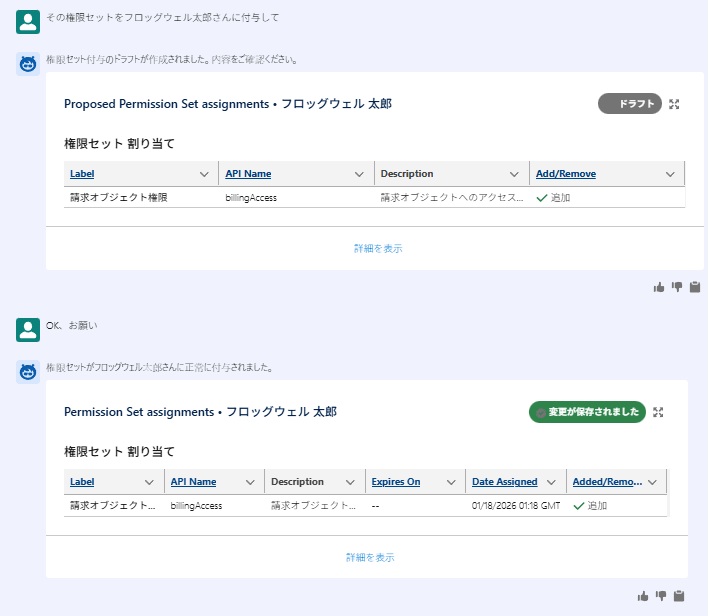The width and height of the screenshot is (708, 616).
Task: Copy the draft response to clipboard
Action: (695, 287)
